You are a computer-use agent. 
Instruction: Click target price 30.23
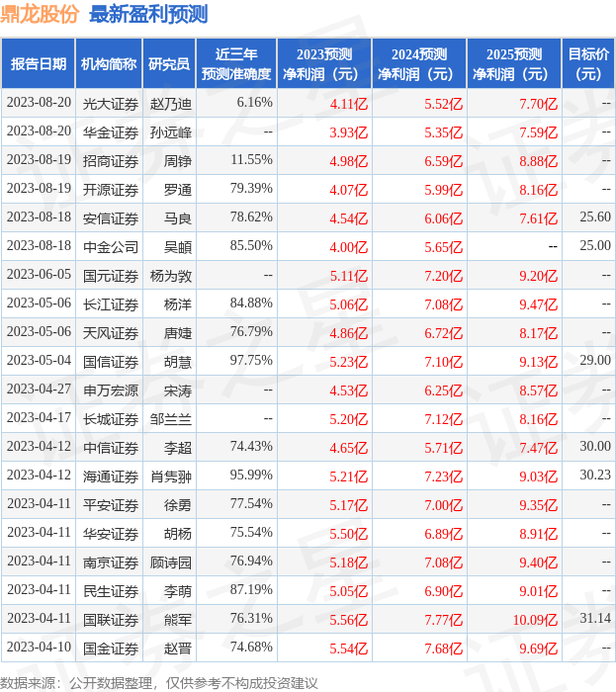click(x=595, y=475)
